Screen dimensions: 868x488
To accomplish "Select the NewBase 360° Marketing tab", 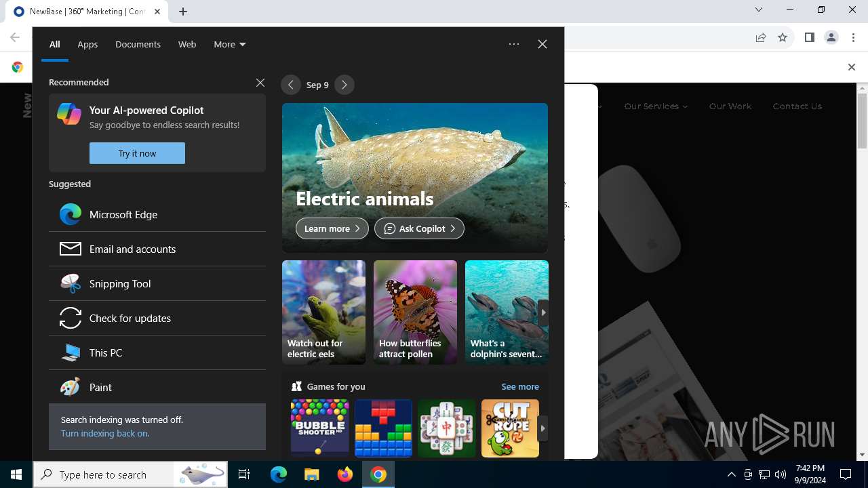I will click(88, 12).
